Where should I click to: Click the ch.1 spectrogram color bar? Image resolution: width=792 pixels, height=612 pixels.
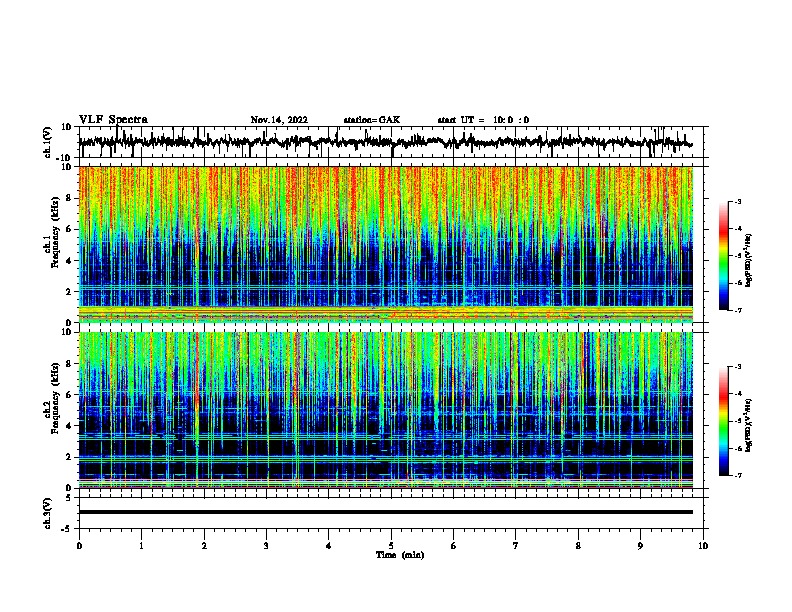pyautogui.click(x=723, y=256)
